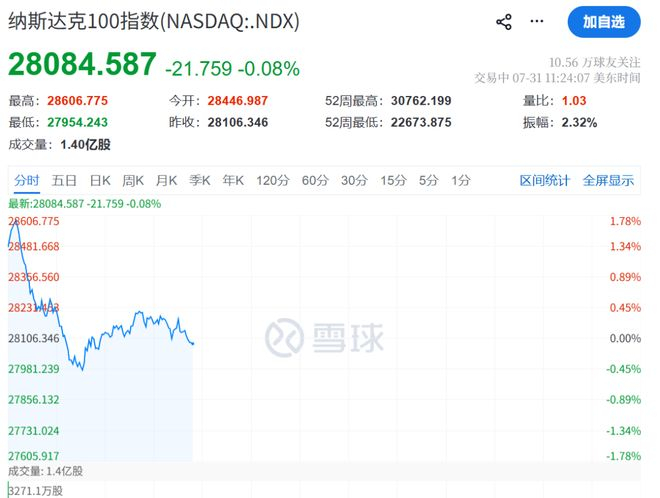This screenshot has height=498, width=660.
Task: Click the 今开 value 28446.987
Action: coord(238,101)
